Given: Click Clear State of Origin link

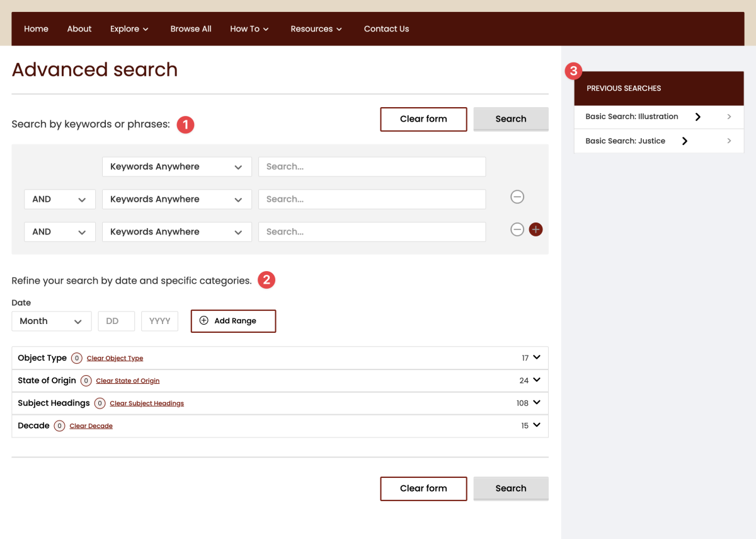Looking at the screenshot, I should point(128,381).
